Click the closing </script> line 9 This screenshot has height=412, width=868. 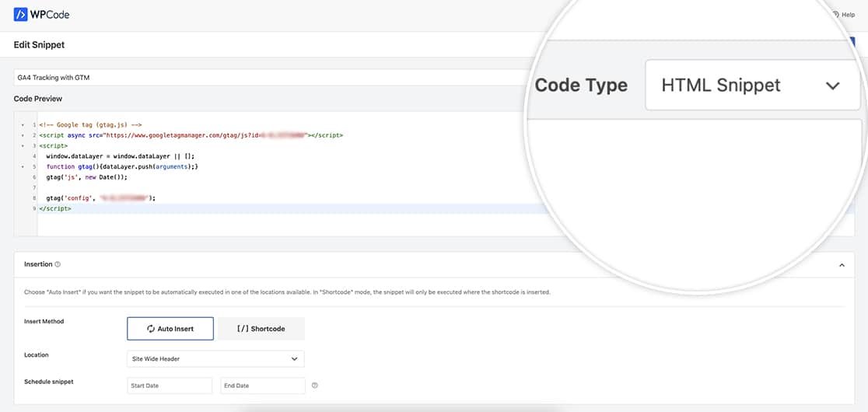point(54,208)
